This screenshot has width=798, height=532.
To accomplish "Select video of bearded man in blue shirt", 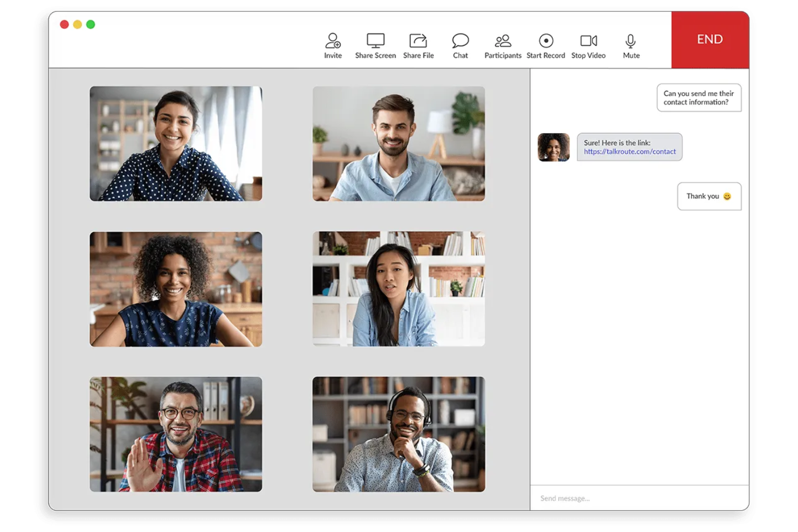I will 398,143.
